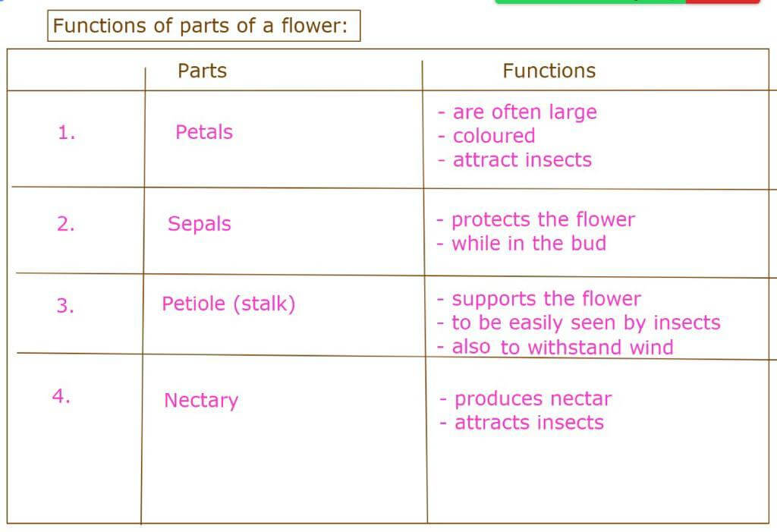777x532 pixels.
Task: Select the row number "1."
Action: click(67, 134)
